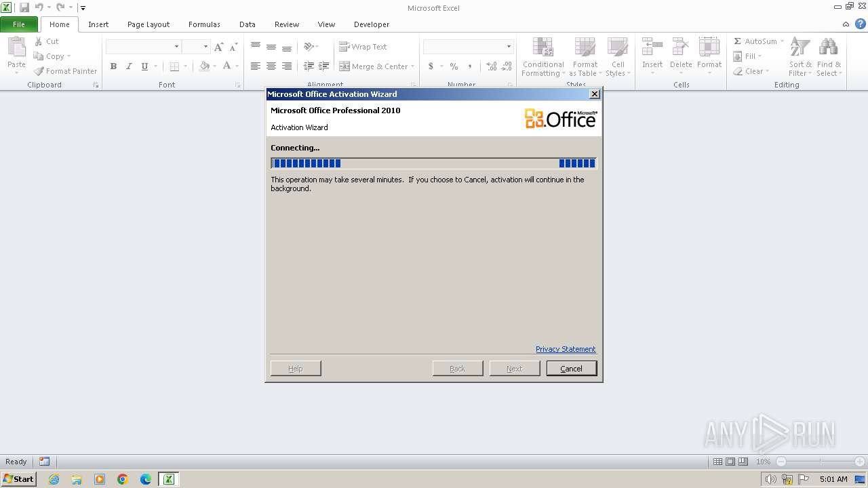Click the Excel Help question mark
This screenshot has width=868, height=488.
click(860, 24)
